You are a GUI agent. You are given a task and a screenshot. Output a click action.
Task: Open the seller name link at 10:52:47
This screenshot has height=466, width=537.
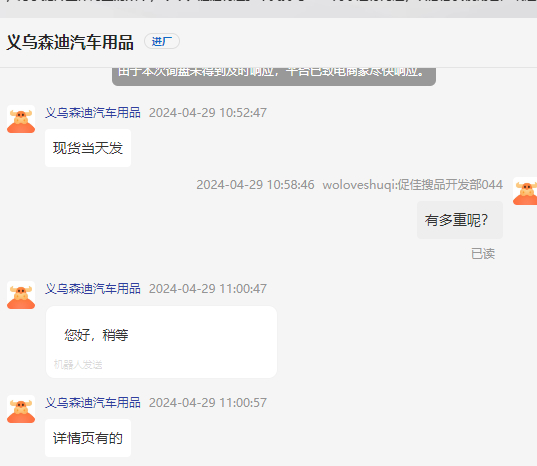pyautogui.click(x=93, y=113)
